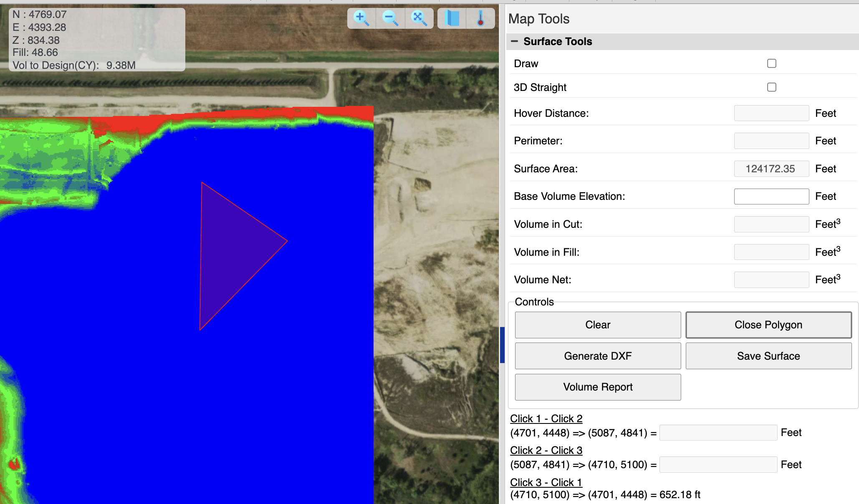The width and height of the screenshot is (859, 504).
Task: Toggle the thermometer heat map icon
Action: tap(480, 18)
